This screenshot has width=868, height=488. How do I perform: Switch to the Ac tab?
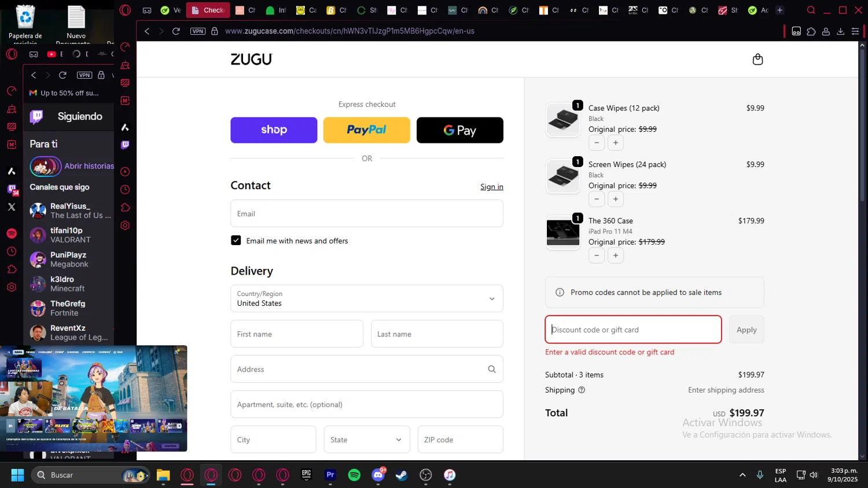(758, 10)
